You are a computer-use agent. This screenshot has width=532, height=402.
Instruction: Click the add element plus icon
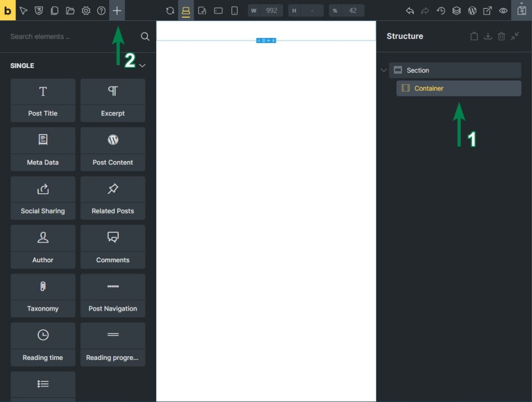(x=117, y=10)
